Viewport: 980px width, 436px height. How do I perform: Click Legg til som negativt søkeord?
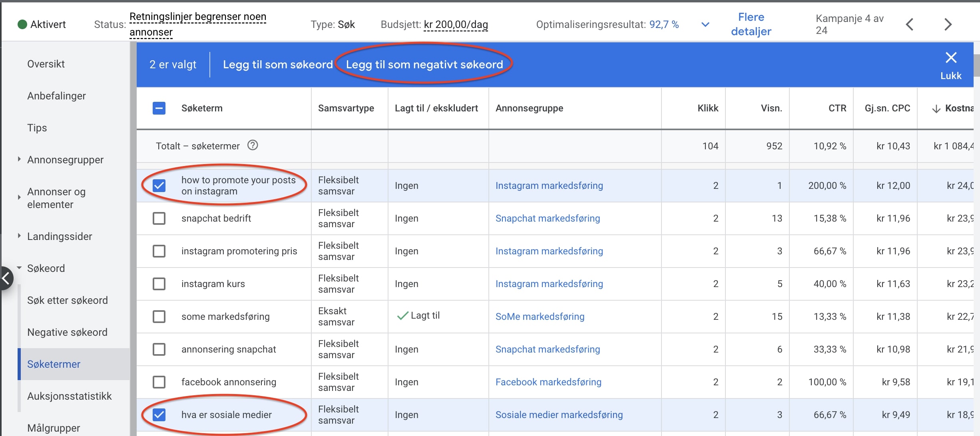coord(424,64)
